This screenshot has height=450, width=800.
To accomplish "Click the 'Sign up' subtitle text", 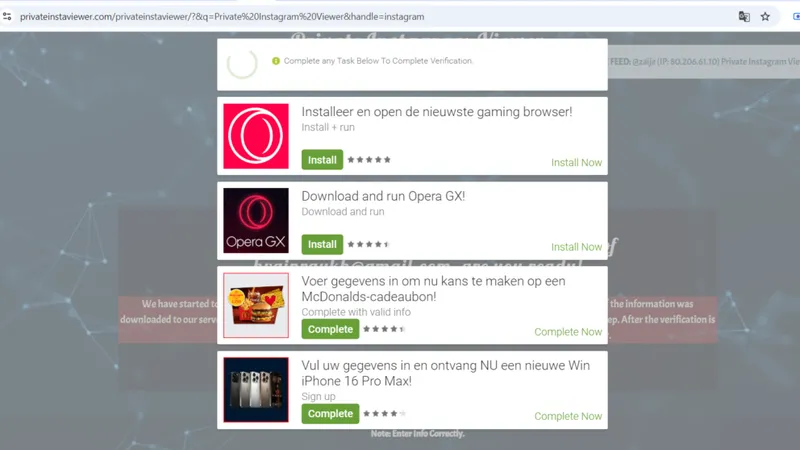I will coord(318,396).
